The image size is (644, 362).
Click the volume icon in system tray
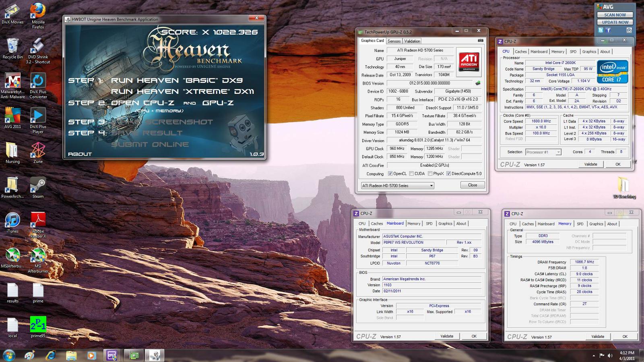610,356
